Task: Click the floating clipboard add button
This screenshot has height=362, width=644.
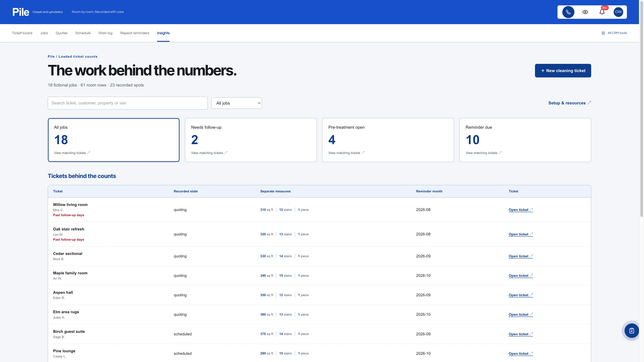Action: [x=631, y=330]
